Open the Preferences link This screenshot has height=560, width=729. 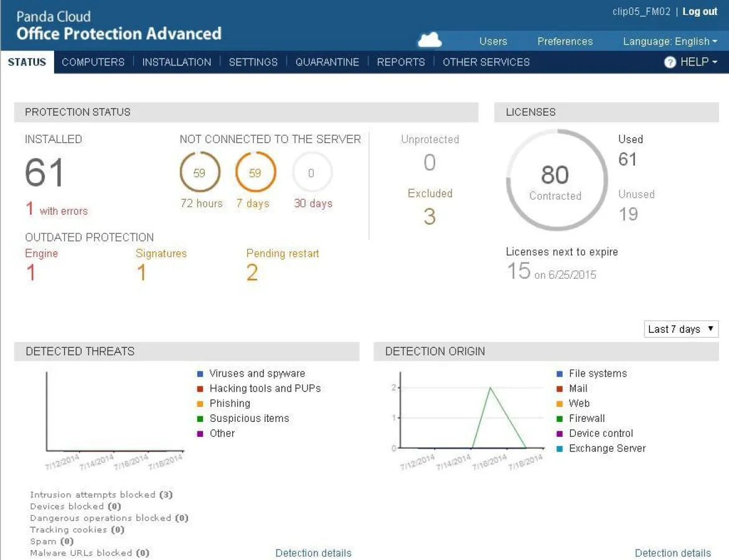565,42
